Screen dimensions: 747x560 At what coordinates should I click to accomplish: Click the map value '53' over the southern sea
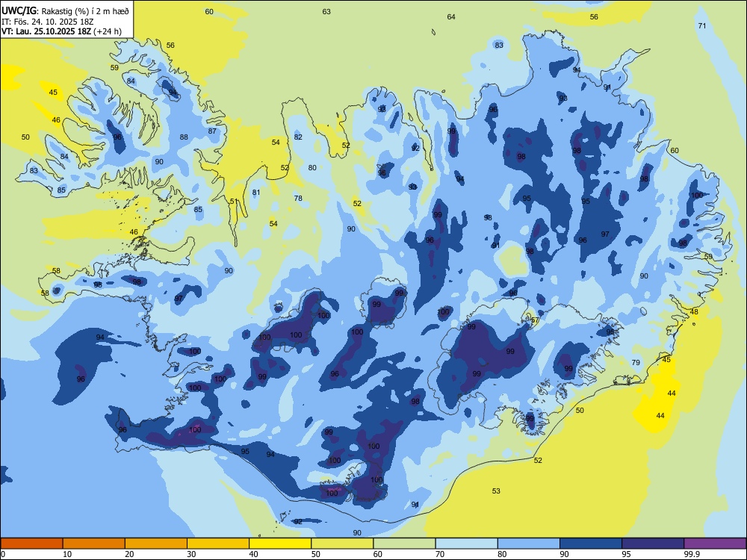pyautogui.click(x=496, y=491)
